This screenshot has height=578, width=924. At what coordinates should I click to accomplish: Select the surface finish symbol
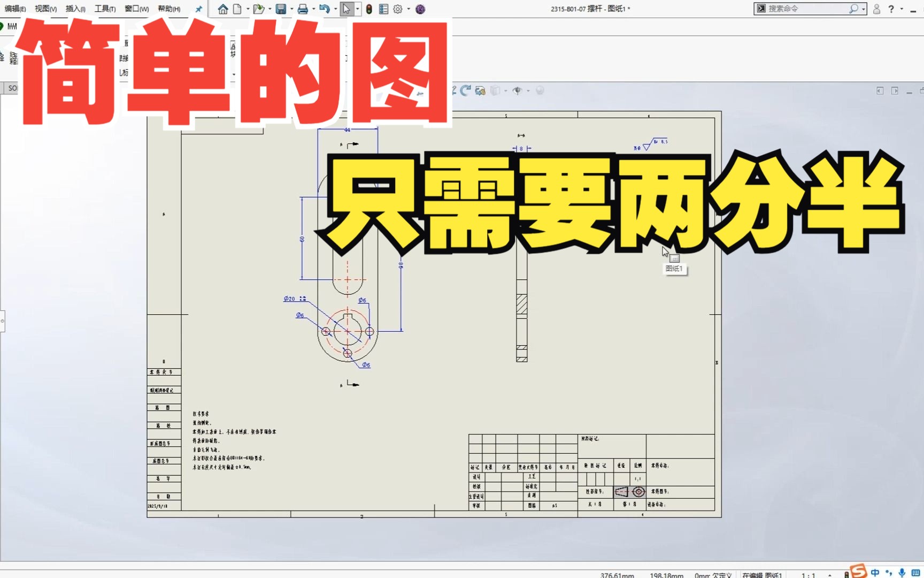pyautogui.click(x=651, y=144)
